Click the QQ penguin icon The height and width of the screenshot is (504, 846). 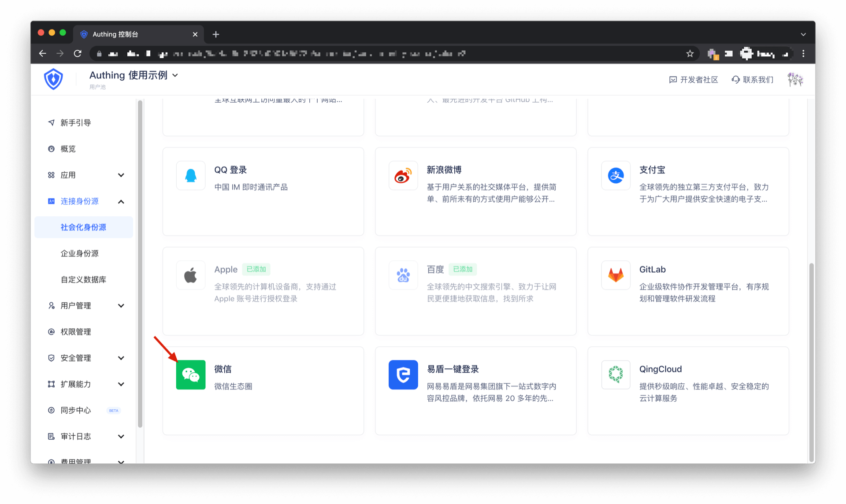click(x=191, y=175)
